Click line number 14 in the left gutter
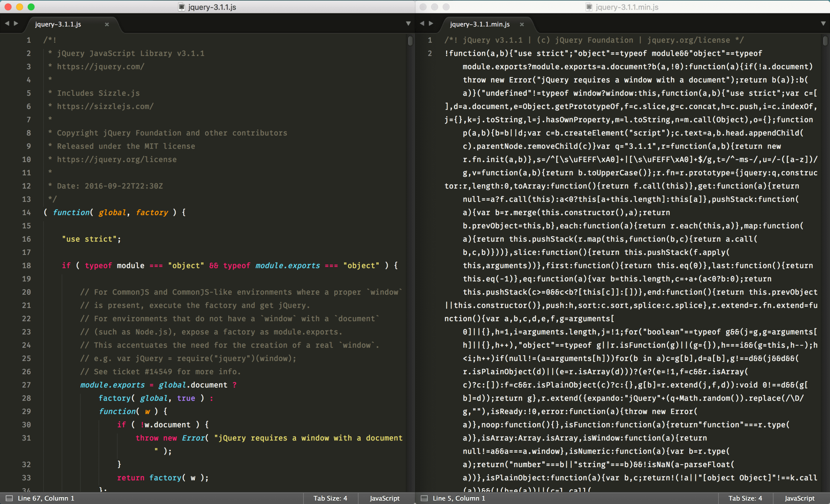The width and height of the screenshot is (830, 504). 26,212
